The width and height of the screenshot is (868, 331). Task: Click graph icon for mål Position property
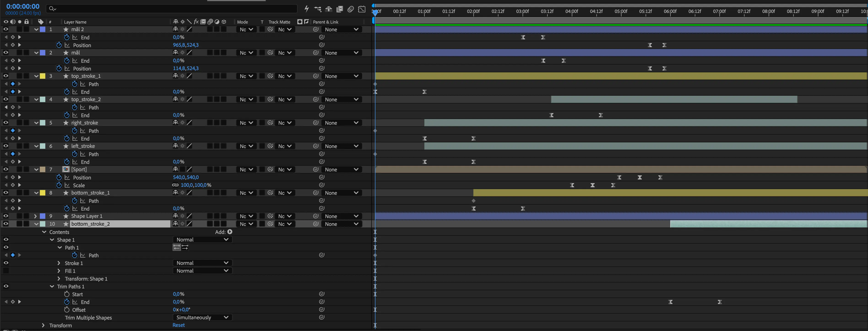tap(67, 68)
